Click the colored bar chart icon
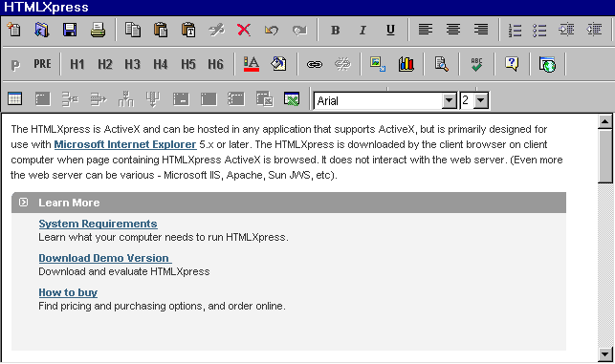 pos(406,64)
